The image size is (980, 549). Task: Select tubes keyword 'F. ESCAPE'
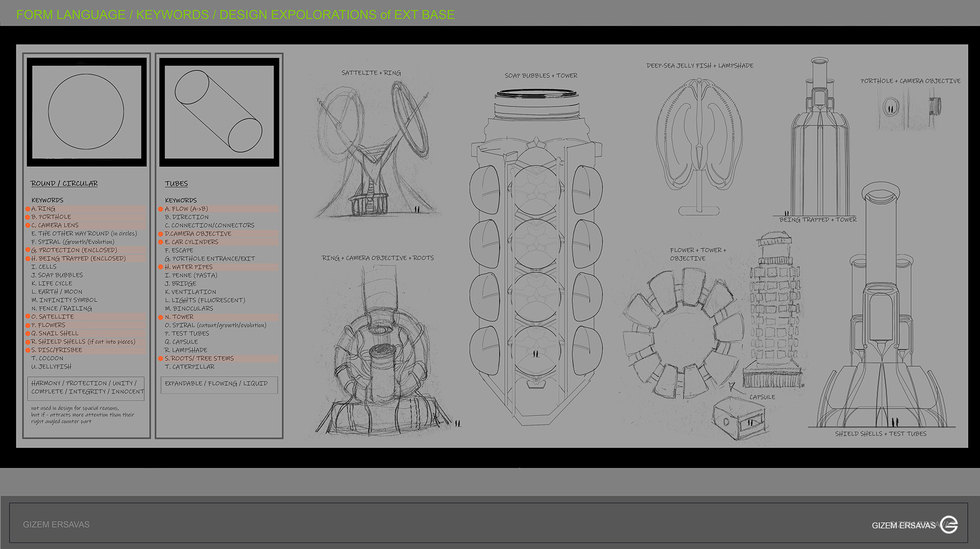point(179,250)
